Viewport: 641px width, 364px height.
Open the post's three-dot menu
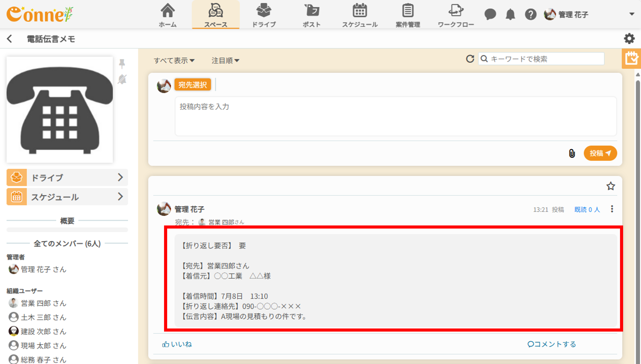coord(612,209)
